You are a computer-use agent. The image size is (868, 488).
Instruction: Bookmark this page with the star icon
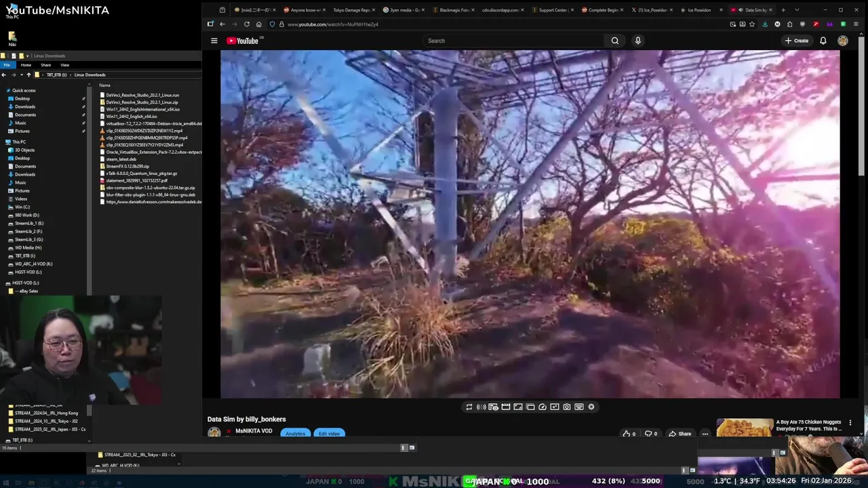tap(752, 24)
